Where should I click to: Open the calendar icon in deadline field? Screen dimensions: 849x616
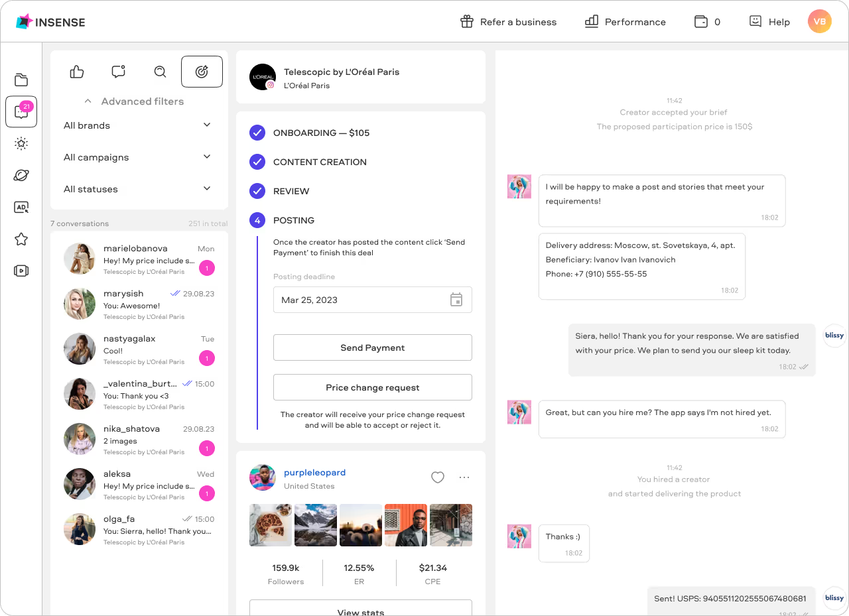[x=456, y=300]
